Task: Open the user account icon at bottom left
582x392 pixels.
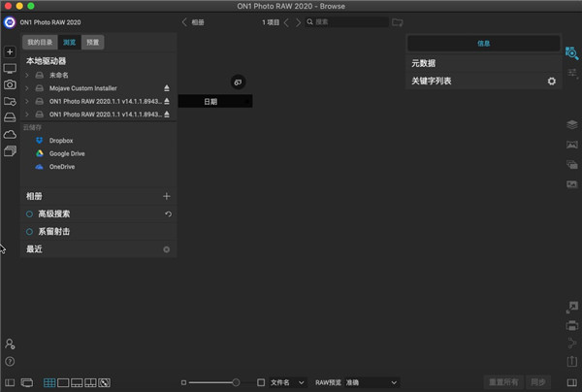Action: [10, 344]
